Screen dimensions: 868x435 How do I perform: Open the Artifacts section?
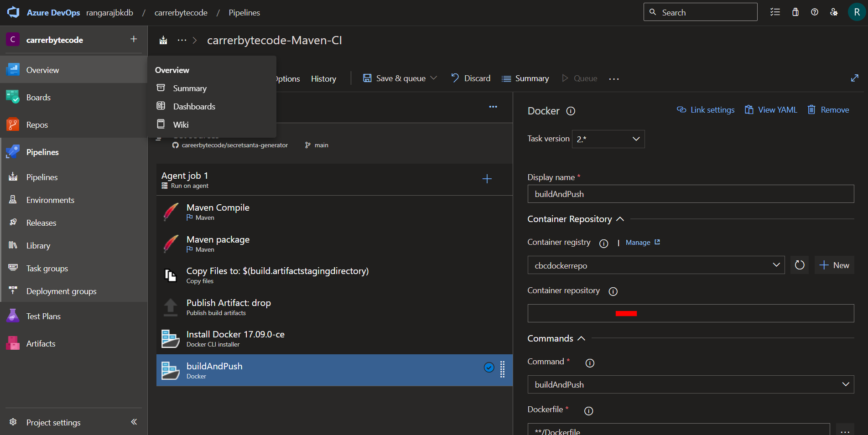[42, 343]
